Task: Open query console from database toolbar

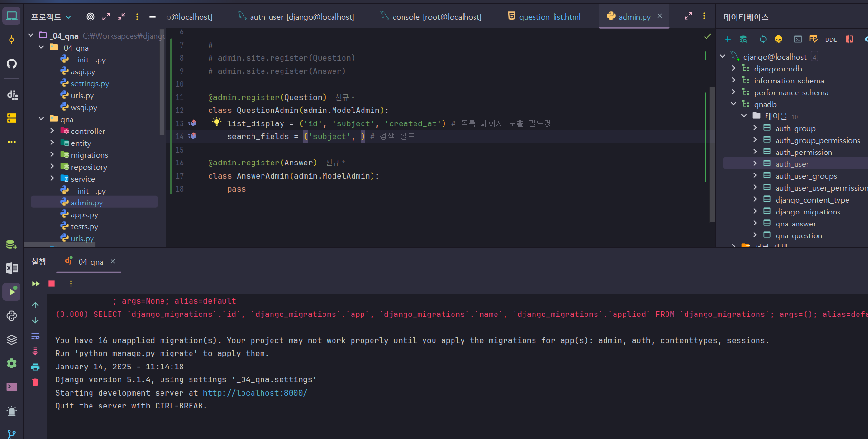Action: pos(798,39)
